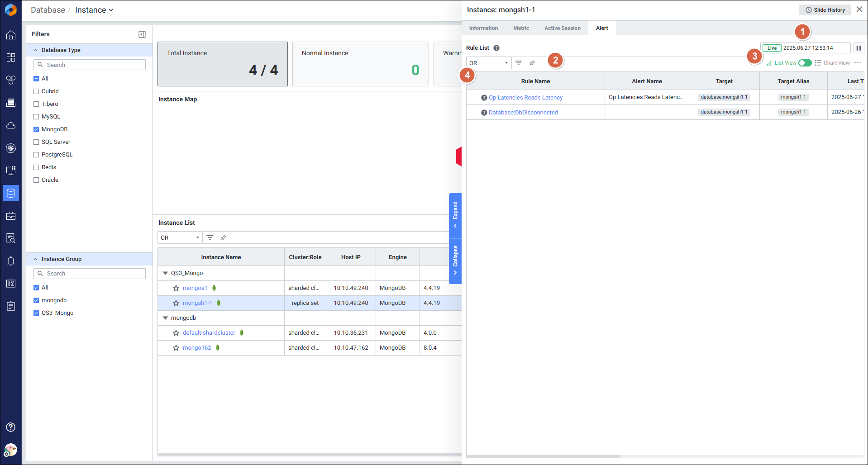Open the Database icon in left sidebar
The width and height of the screenshot is (868, 465).
(x=11, y=193)
